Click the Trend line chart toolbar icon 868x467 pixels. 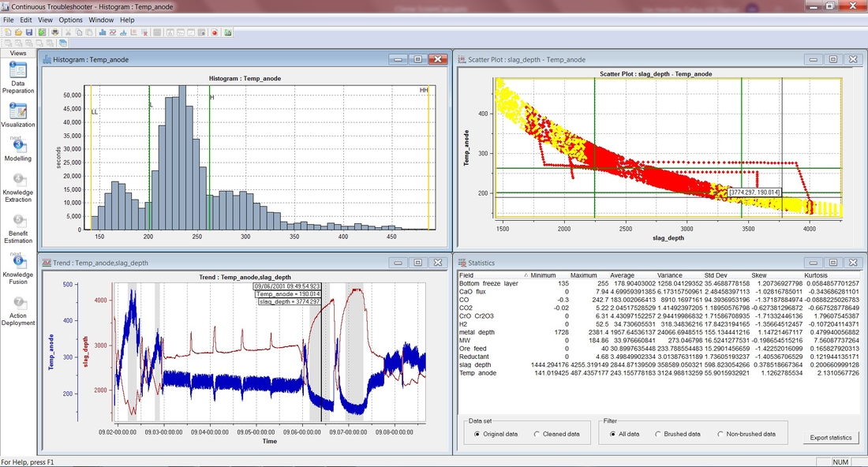112,32
